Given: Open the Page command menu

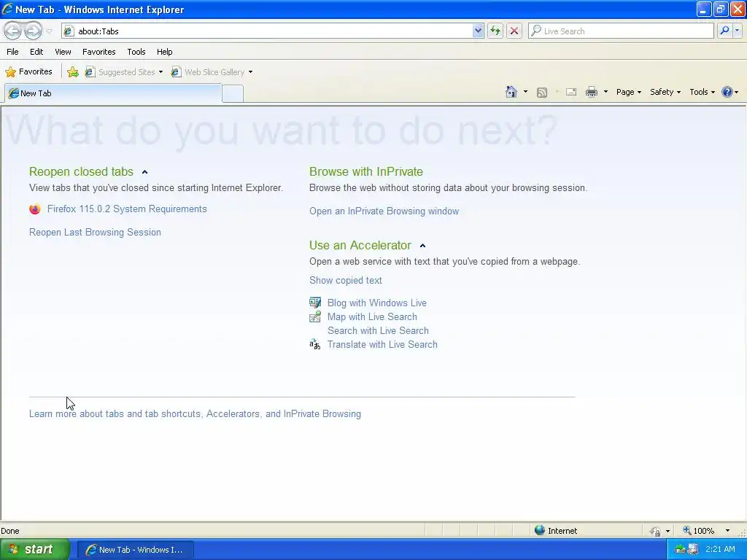Looking at the screenshot, I should (628, 92).
